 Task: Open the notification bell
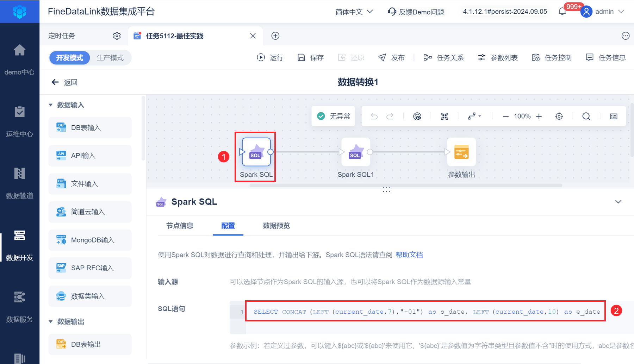click(x=562, y=12)
